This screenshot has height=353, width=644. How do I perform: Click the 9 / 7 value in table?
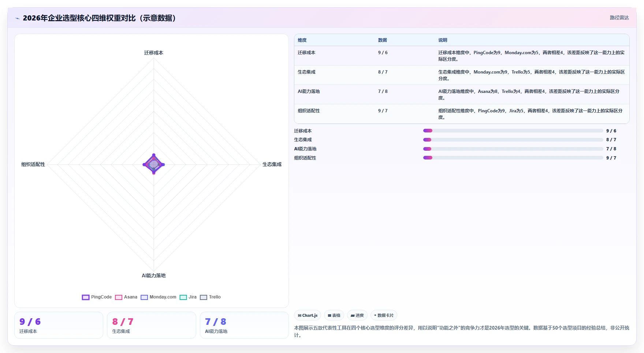(x=383, y=111)
